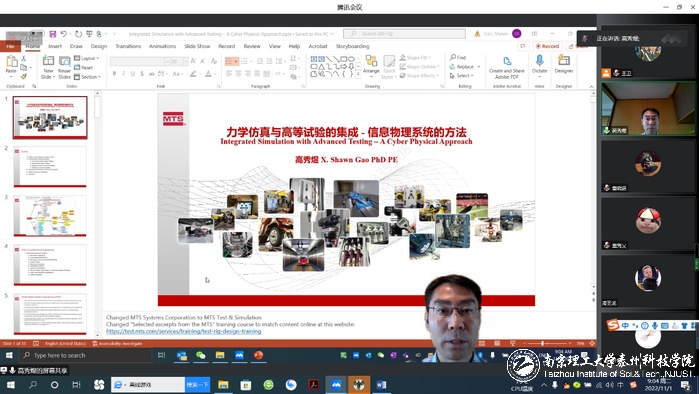The width and height of the screenshot is (699, 394).
Task: Select slide 3 thumbnail with mind map
Action: click(x=50, y=216)
